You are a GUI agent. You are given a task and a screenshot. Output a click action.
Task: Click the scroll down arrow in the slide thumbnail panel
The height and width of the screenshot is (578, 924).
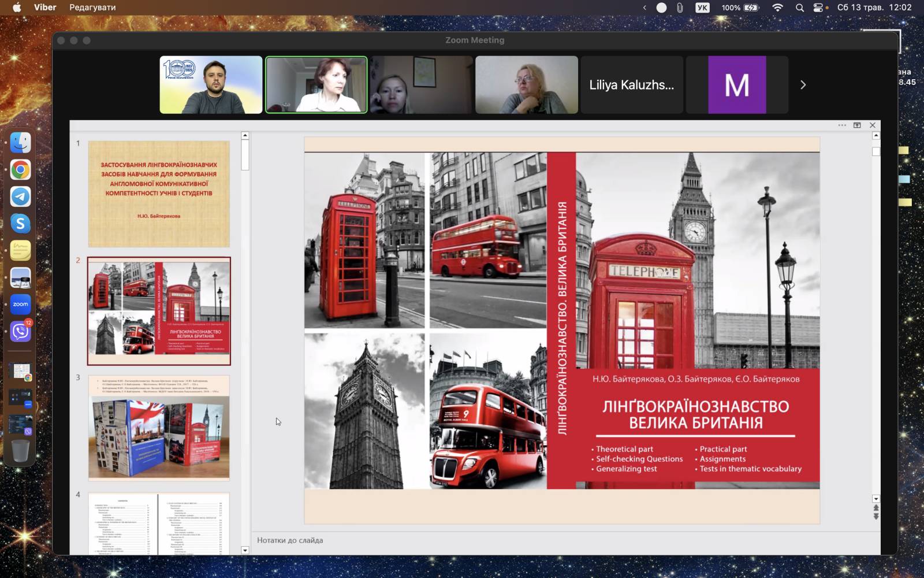(245, 550)
